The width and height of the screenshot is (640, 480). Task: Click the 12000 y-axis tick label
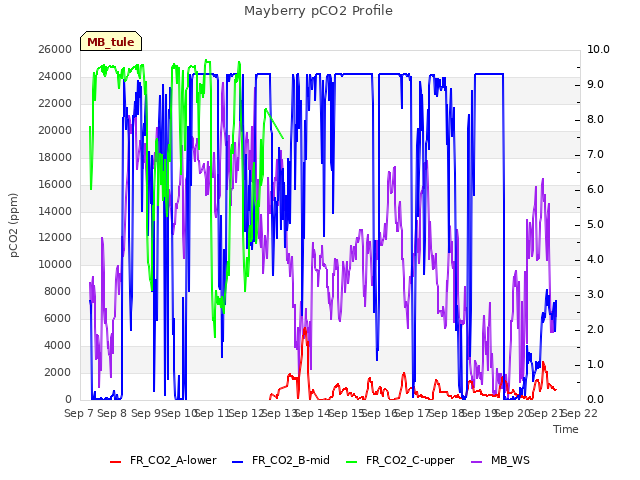[x=55, y=238]
